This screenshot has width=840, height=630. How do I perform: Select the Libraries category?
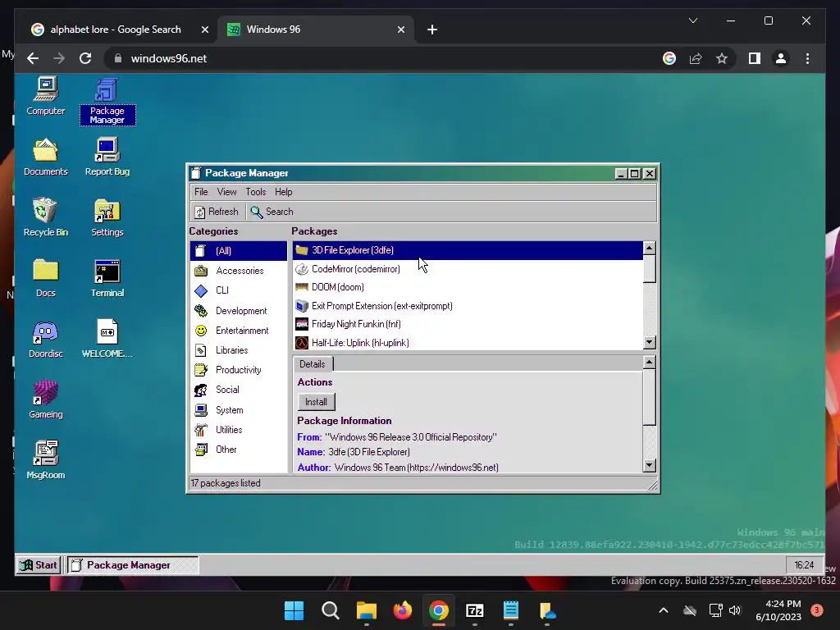[239, 350]
